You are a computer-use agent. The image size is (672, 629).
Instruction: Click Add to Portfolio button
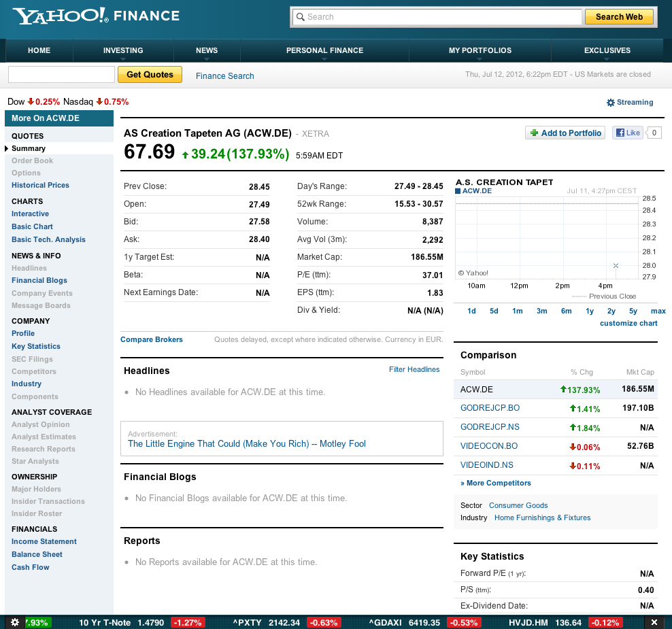(x=565, y=133)
